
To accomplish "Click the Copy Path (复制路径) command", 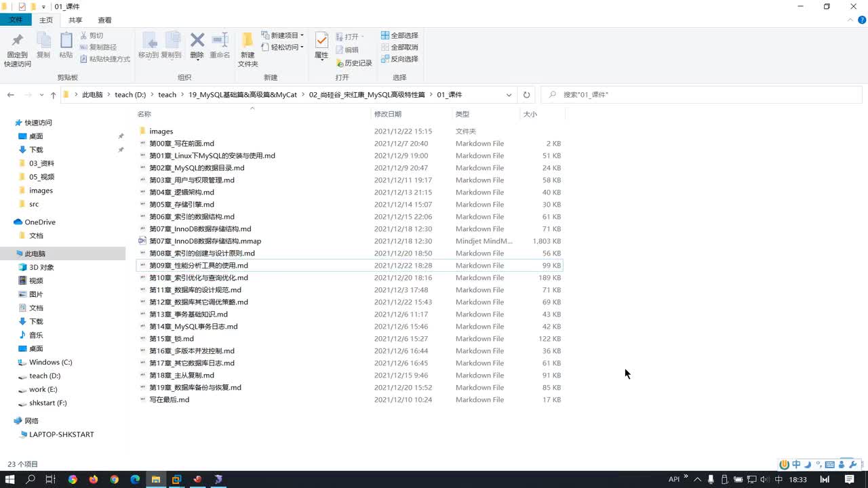I will pyautogui.click(x=98, y=47).
